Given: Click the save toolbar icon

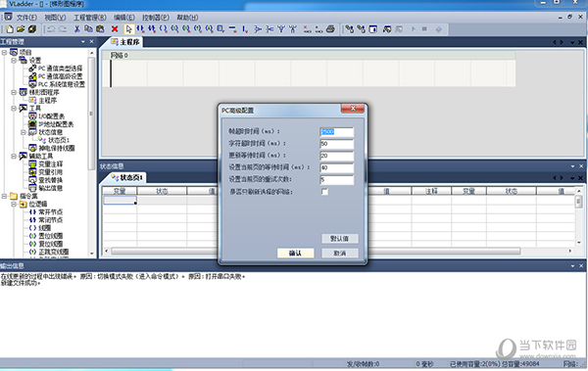Looking at the screenshot, I should [x=32, y=29].
